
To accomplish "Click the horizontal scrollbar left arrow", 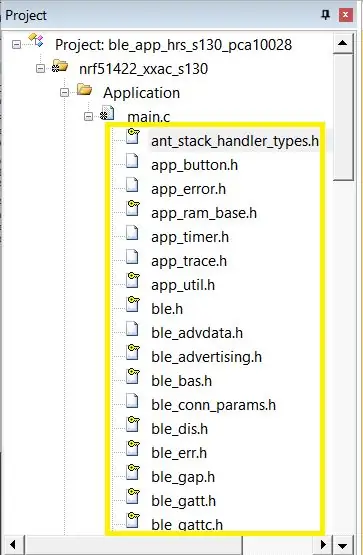I will 13,545.
